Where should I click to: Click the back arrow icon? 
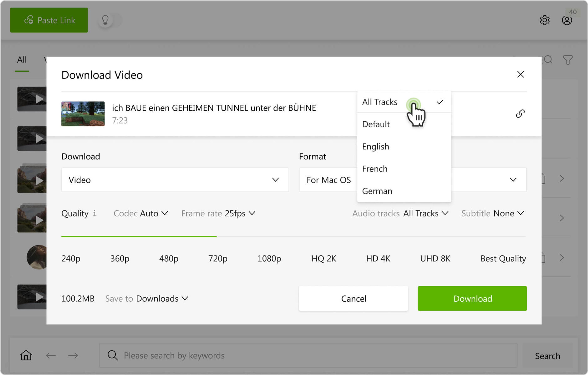point(51,355)
